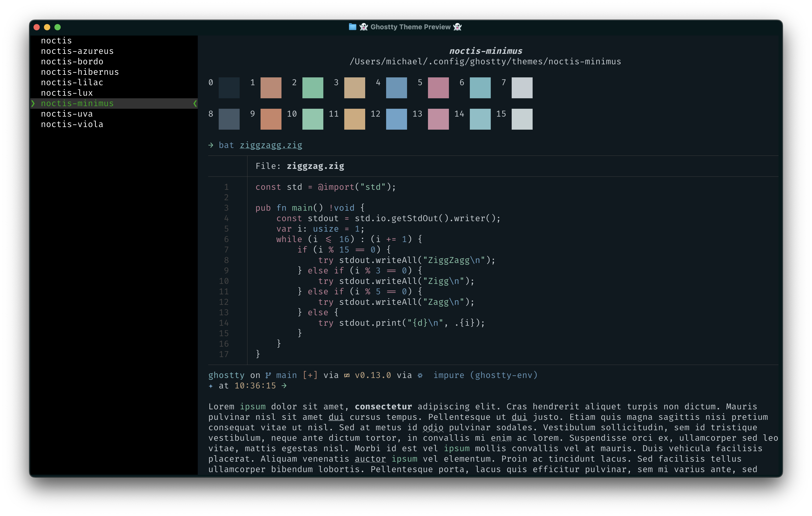Click color swatch 15, pale gray
Viewport: 812px width, 516px height.
[x=522, y=119]
